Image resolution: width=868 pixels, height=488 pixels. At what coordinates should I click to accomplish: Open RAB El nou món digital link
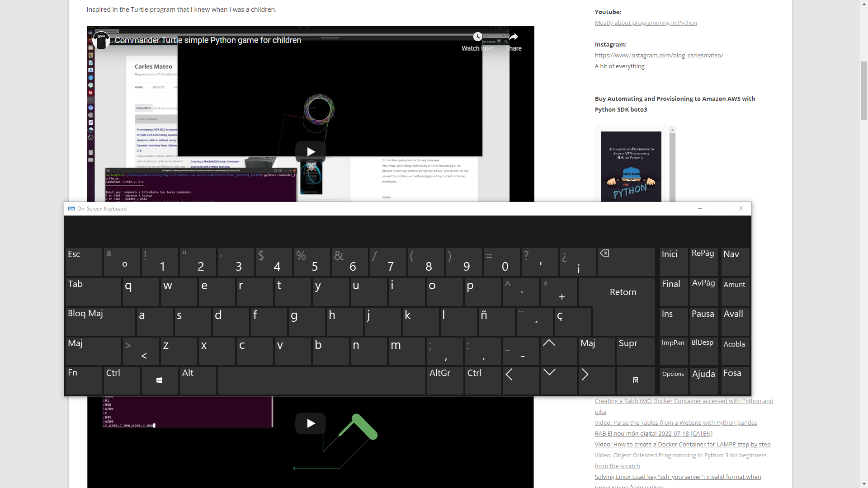tap(653, 434)
